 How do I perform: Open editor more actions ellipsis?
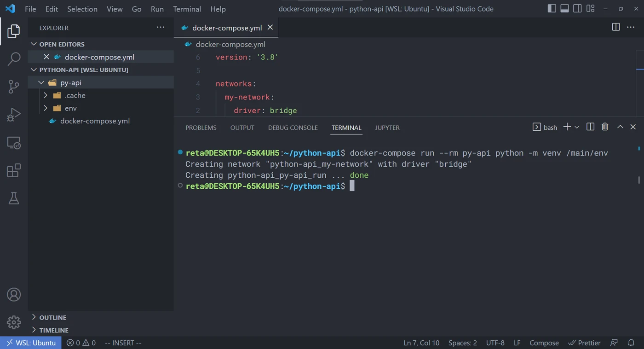[631, 27]
